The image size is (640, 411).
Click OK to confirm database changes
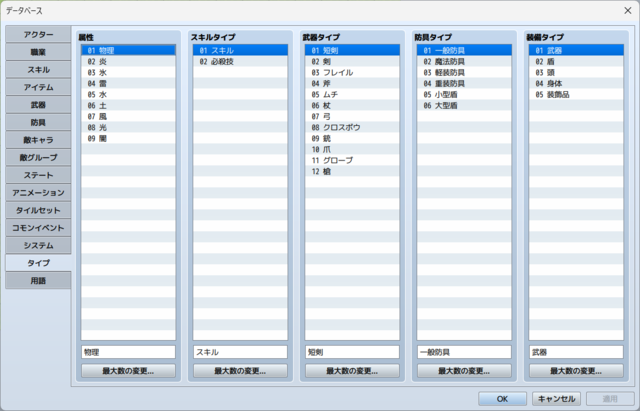click(502, 399)
